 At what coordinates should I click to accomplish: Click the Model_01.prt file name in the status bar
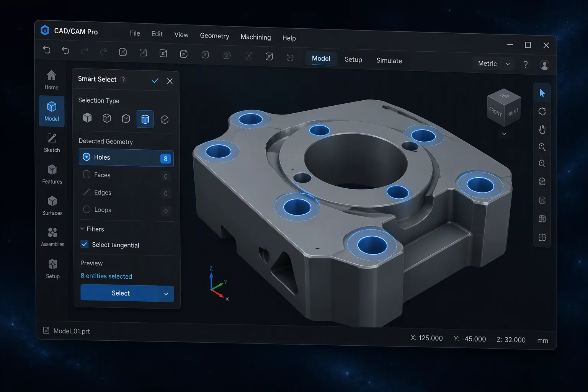72,331
